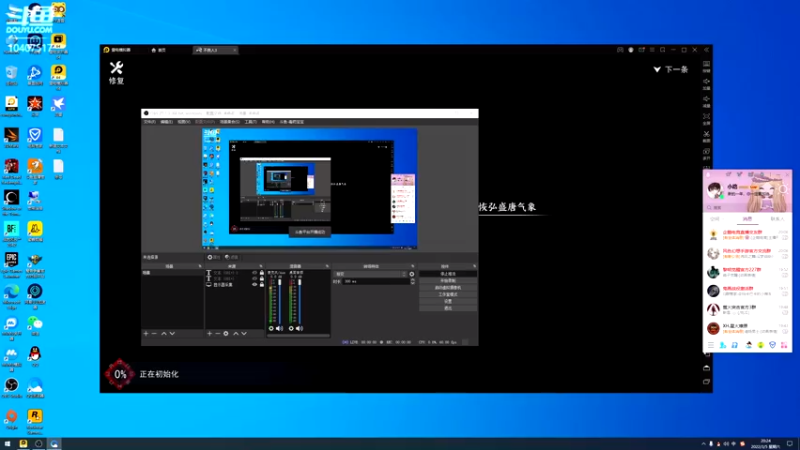Open scene transition type dropdown
The image size is (800, 450).
[x=370, y=274]
